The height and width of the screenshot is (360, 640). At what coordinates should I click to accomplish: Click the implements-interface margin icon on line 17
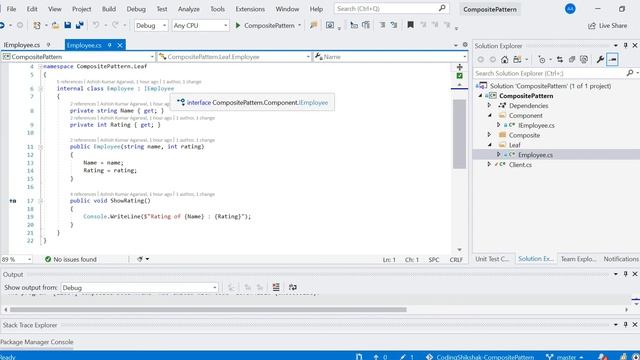(x=13, y=201)
